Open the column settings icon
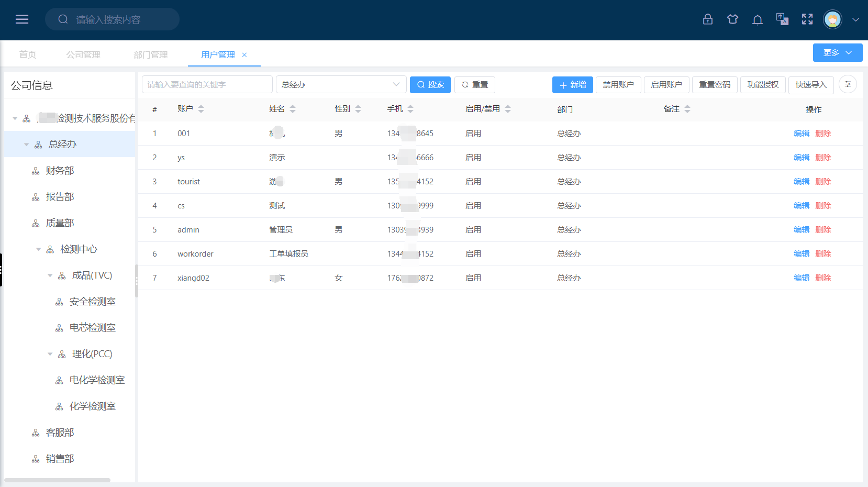The image size is (868, 487). coord(848,84)
